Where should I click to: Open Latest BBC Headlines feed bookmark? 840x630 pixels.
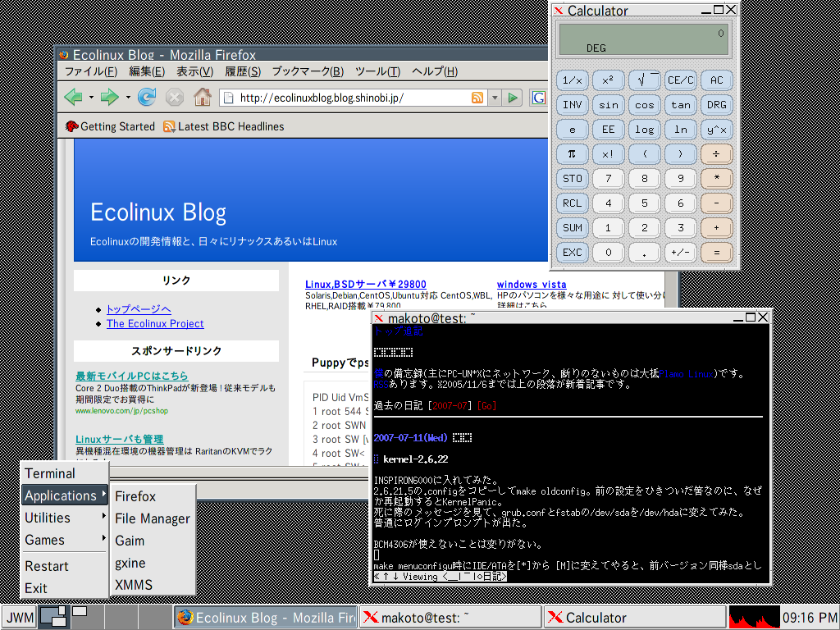click(223, 126)
